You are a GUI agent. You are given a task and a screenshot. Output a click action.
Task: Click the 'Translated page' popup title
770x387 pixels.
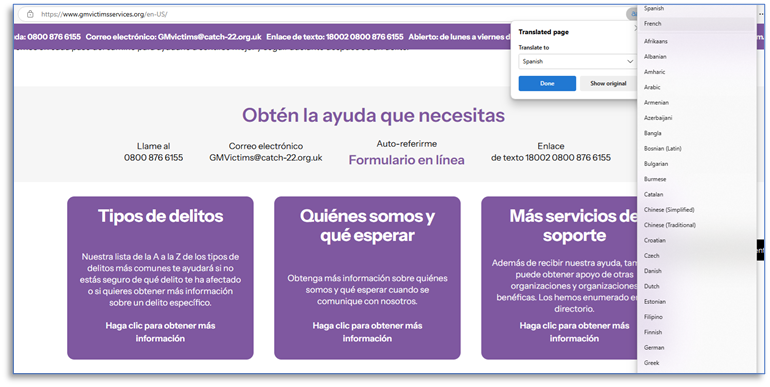pyautogui.click(x=544, y=32)
